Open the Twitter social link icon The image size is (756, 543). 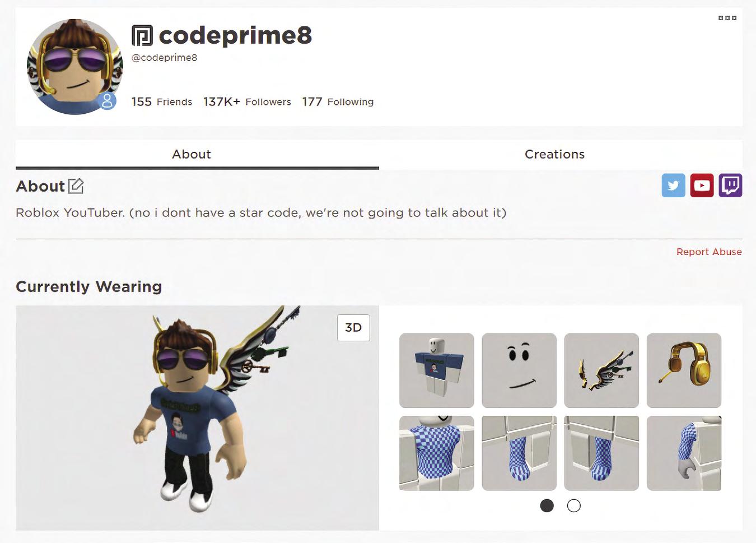tap(673, 185)
